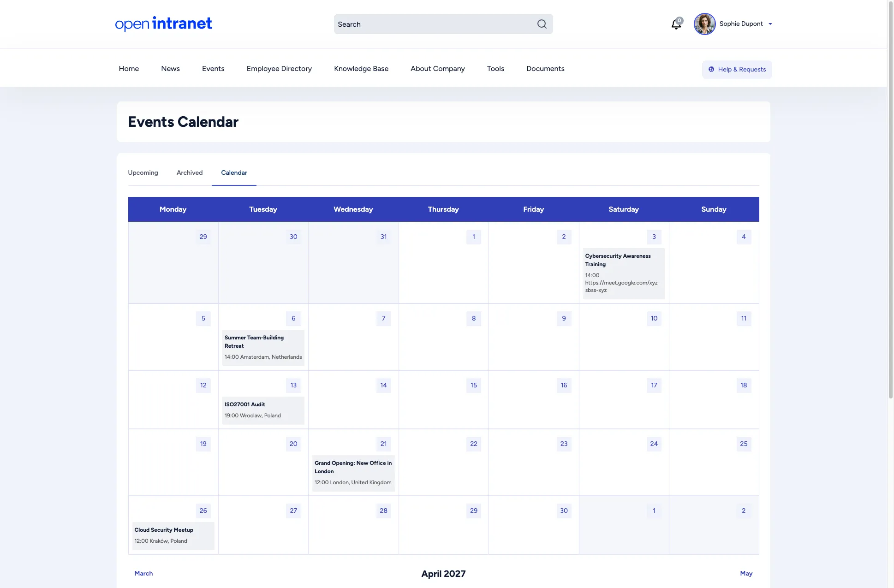Click the Events Calendar heading
Image resolution: width=894 pixels, height=588 pixels.
[x=183, y=122]
